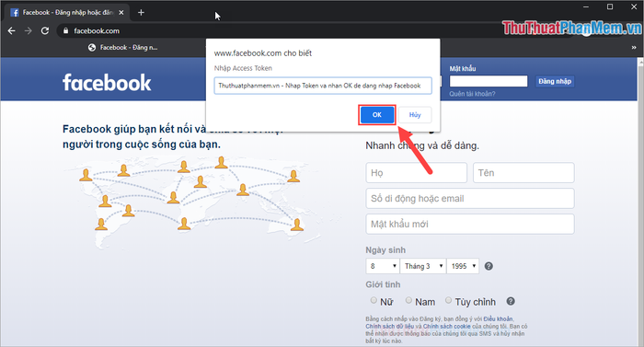644x347 pixels.
Task: Click the gender help question mark icon
Action: pos(511,301)
